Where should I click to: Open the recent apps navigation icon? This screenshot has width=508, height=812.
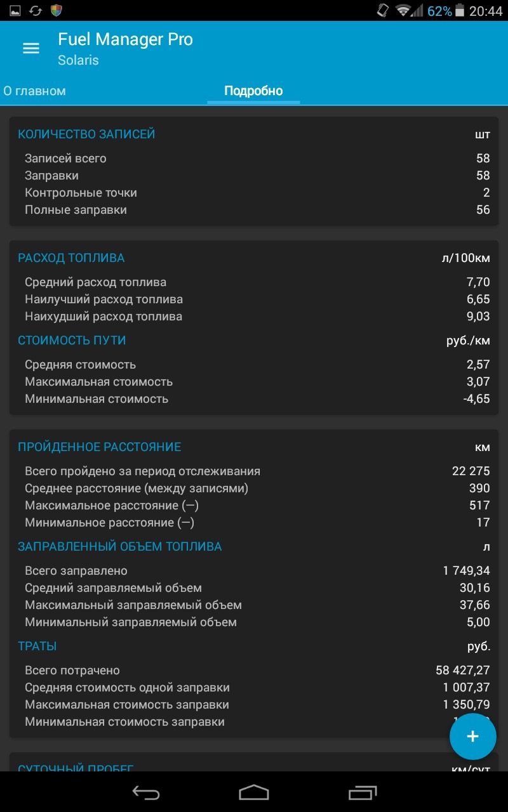click(363, 792)
